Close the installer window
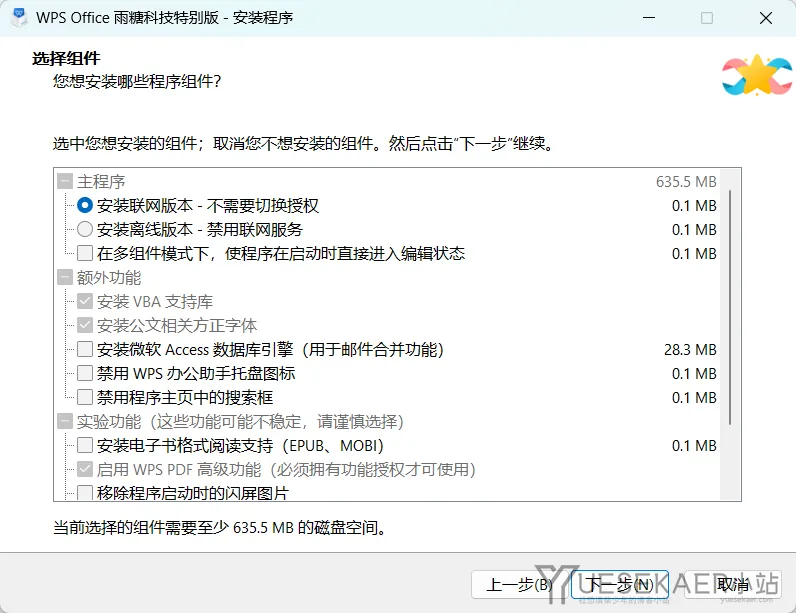 tap(766, 18)
